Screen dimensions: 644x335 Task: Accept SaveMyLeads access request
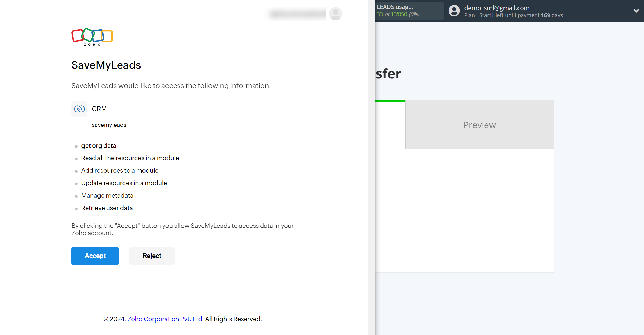pos(95,256)
